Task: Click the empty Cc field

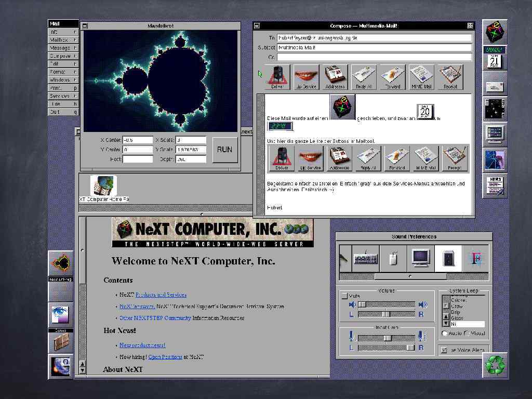Action: pos(375,57)
